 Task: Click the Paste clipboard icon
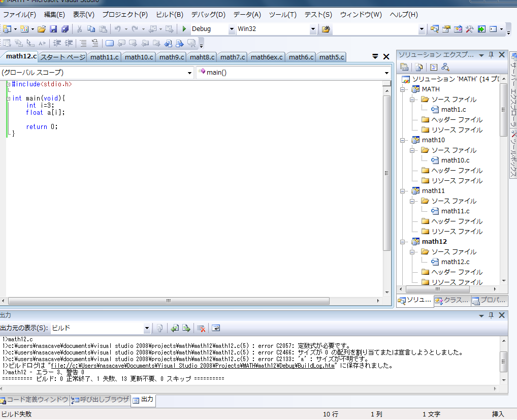(x=103, y=29)
